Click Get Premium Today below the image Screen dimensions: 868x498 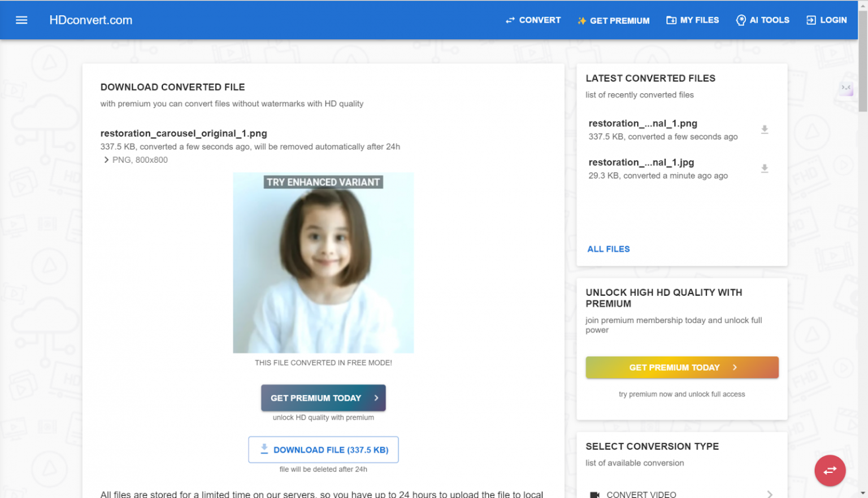(323, 398)
